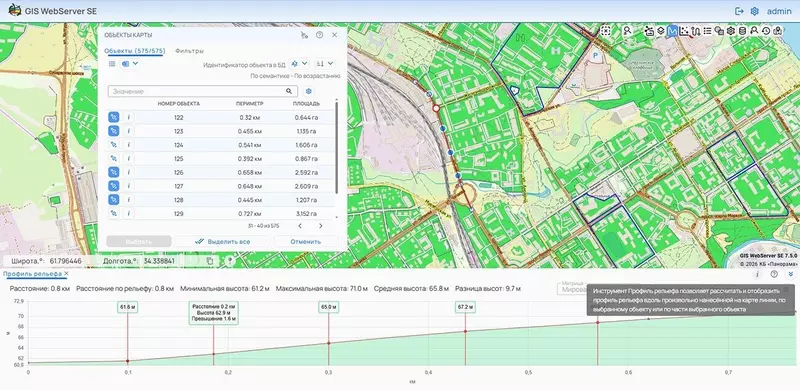Copy coordinates using clipboard icon
800x390 pixels.
coord(210,261)
